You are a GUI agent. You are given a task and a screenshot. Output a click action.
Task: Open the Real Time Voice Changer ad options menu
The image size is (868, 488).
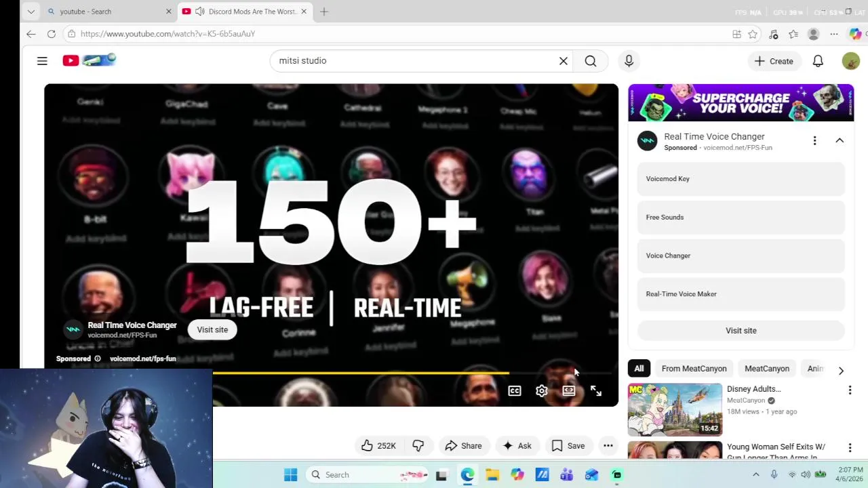tap(814, 140)
